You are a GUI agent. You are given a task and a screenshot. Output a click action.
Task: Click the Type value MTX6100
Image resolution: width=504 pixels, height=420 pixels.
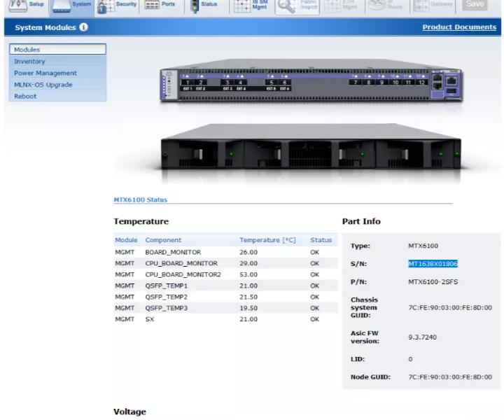click(x=423, y=246)
